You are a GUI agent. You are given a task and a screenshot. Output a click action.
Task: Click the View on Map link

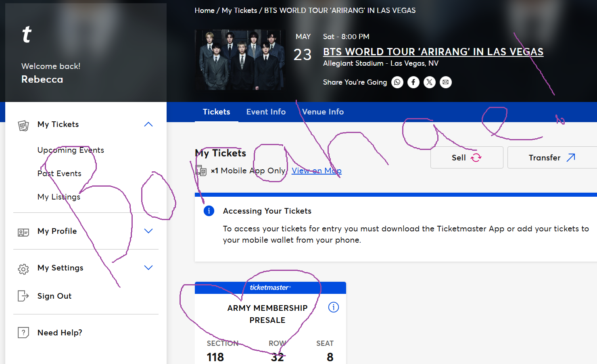coord(316,171)
